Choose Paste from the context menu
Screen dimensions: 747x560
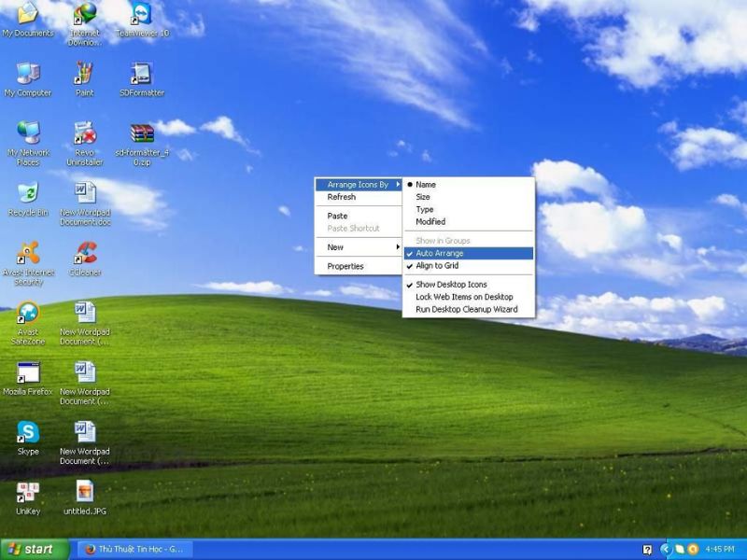pos(359,216)
